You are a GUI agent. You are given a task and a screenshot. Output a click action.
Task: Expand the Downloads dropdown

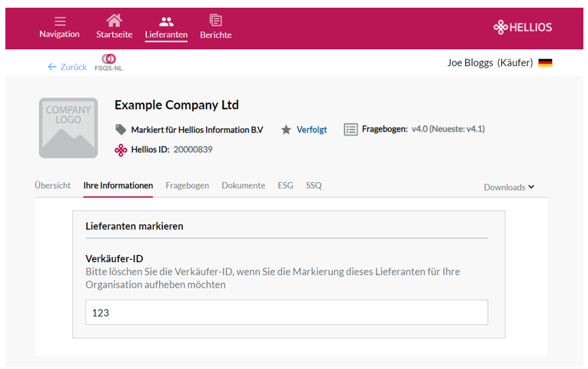click(509, 187)
